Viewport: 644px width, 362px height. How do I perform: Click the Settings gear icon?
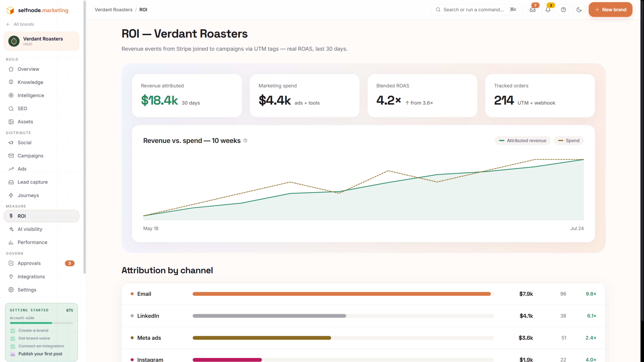11,290
